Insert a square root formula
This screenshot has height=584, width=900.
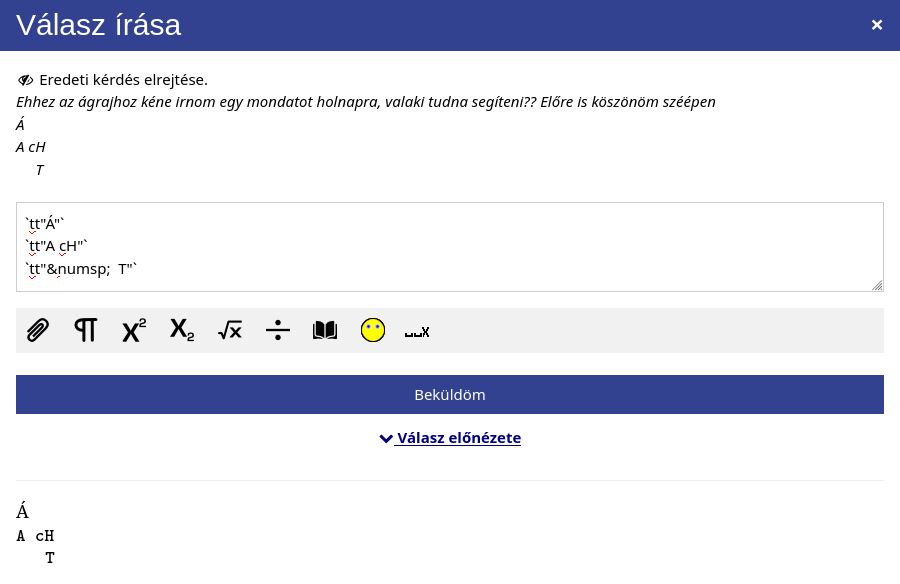(230, 330)
